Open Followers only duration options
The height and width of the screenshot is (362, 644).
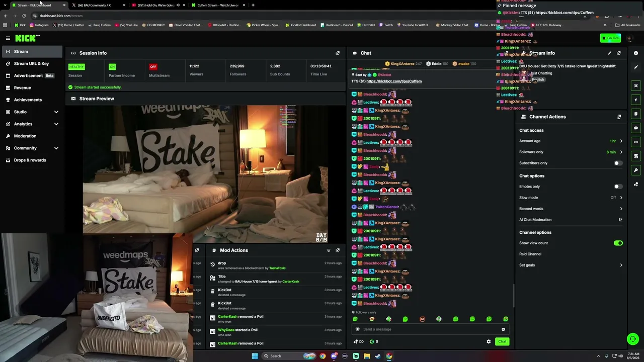(571, 152)
